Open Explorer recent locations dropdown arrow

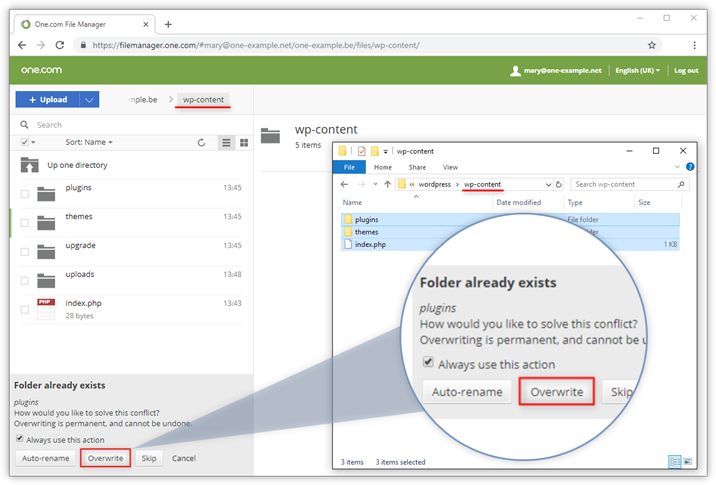click(375, 185)
